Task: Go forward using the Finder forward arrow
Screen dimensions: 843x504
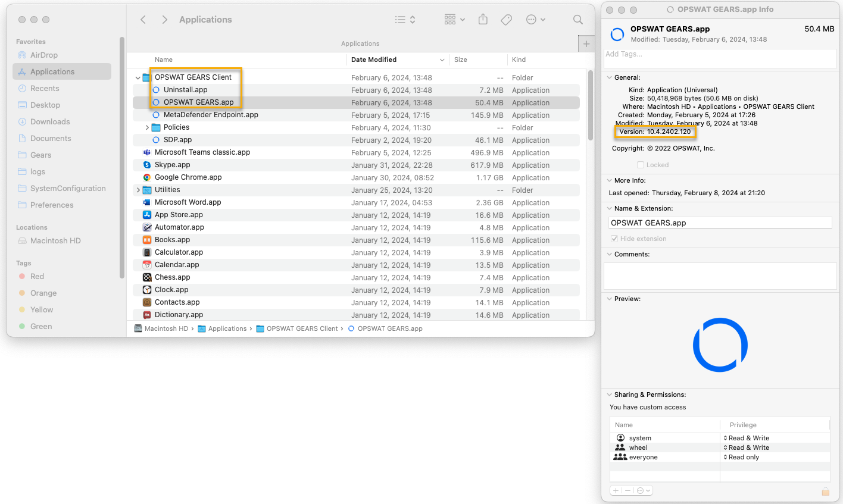Action: 165,20
